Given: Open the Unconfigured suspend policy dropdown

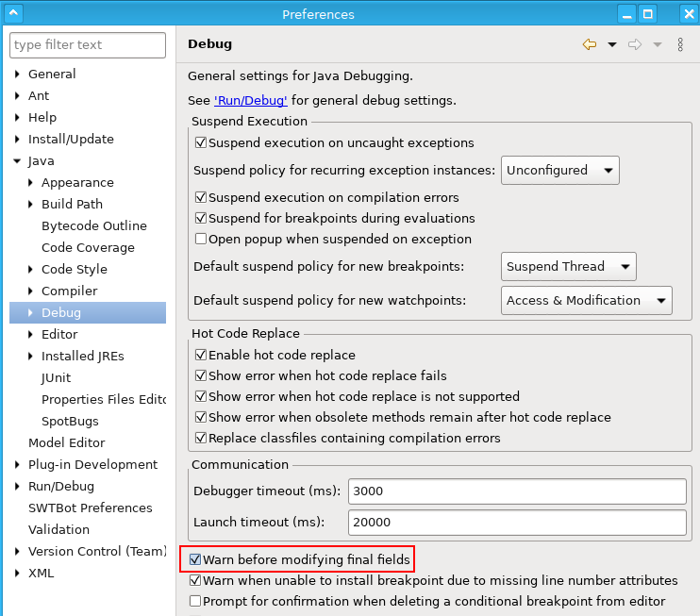Looking at the screenshot, I should (x=559, y=170).
